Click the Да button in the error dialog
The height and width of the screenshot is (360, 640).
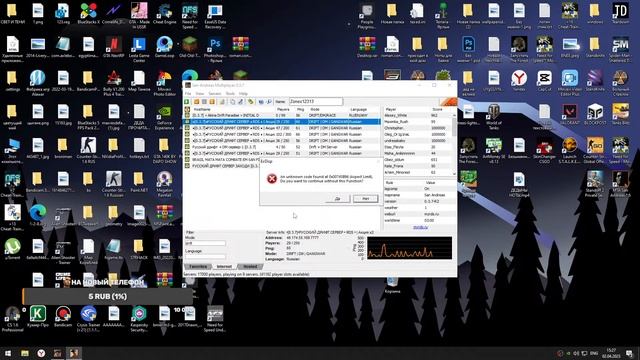(338, 198)
